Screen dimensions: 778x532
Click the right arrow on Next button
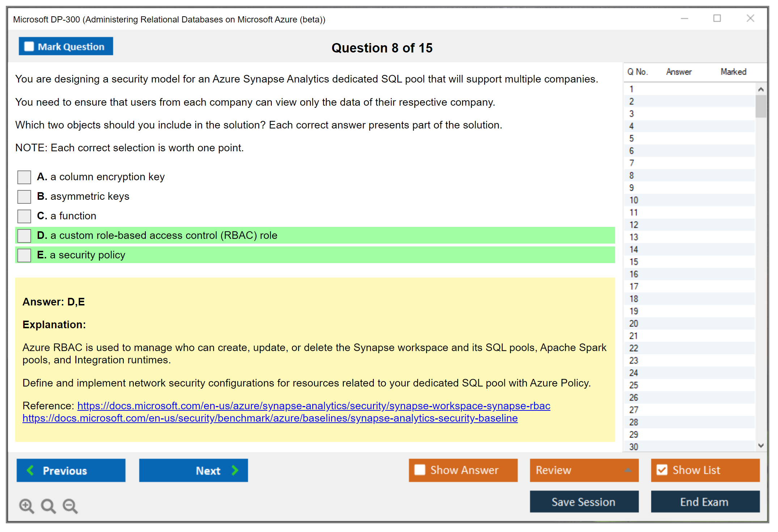(235, 470)
